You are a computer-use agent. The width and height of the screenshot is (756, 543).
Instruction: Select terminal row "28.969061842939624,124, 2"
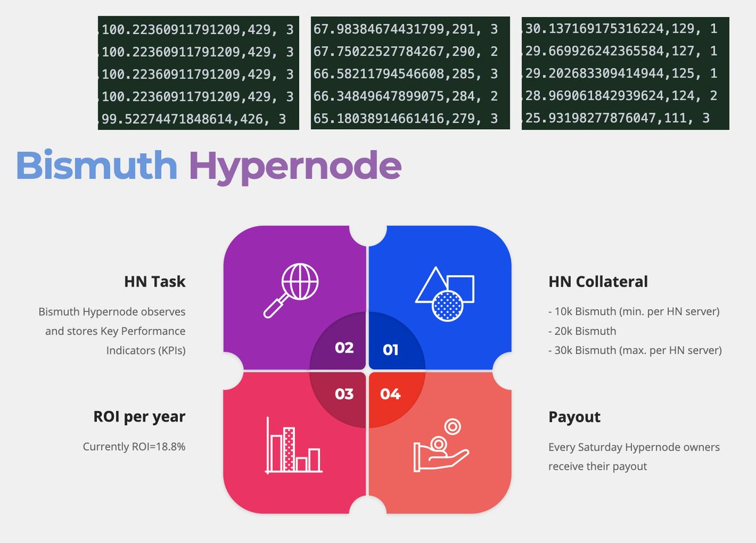(621, 96)
